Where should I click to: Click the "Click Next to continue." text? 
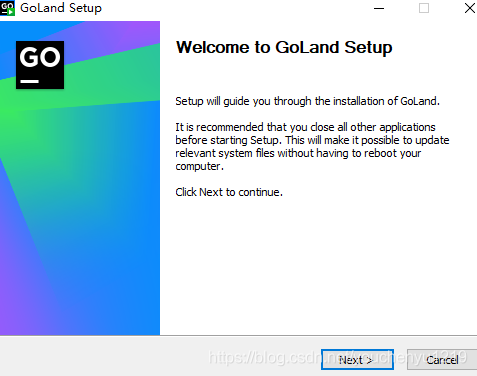coord(229,192)
